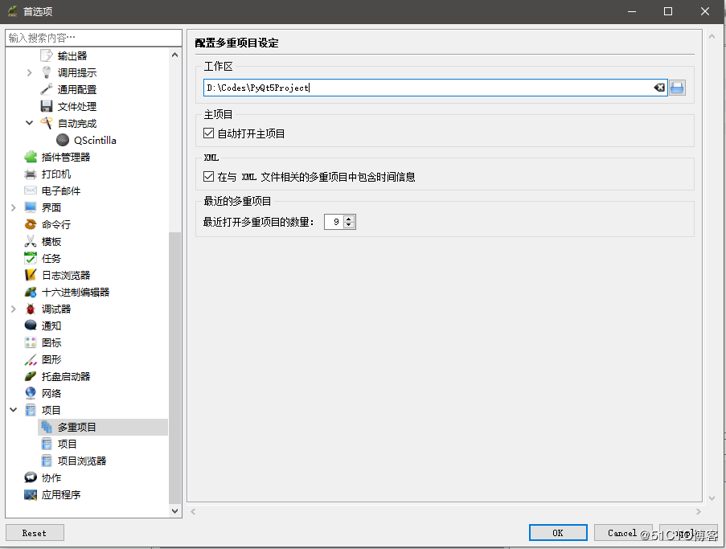
Task: Click the 图标 palette icon
Action: [x=31, y=343]
